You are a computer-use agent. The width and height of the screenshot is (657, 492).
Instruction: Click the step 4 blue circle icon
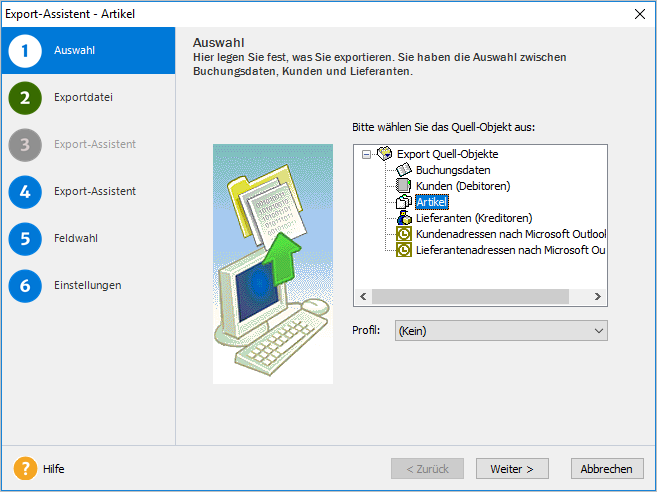pyautogui.click(x=25, y=192)
